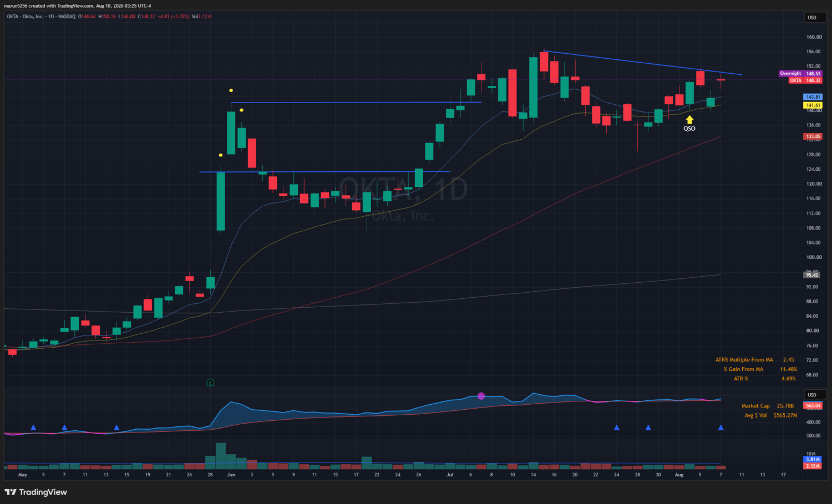Click the Vol 2.12M legend reading
The image size is (832, 504).
point(201,17)
